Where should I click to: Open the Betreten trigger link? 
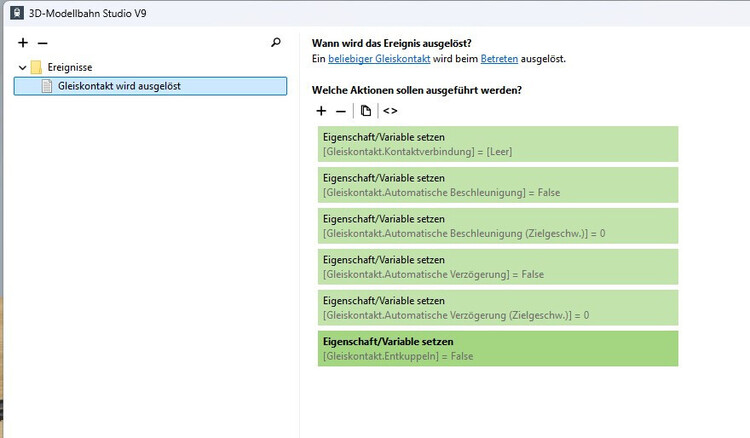[x=499, y=59]
